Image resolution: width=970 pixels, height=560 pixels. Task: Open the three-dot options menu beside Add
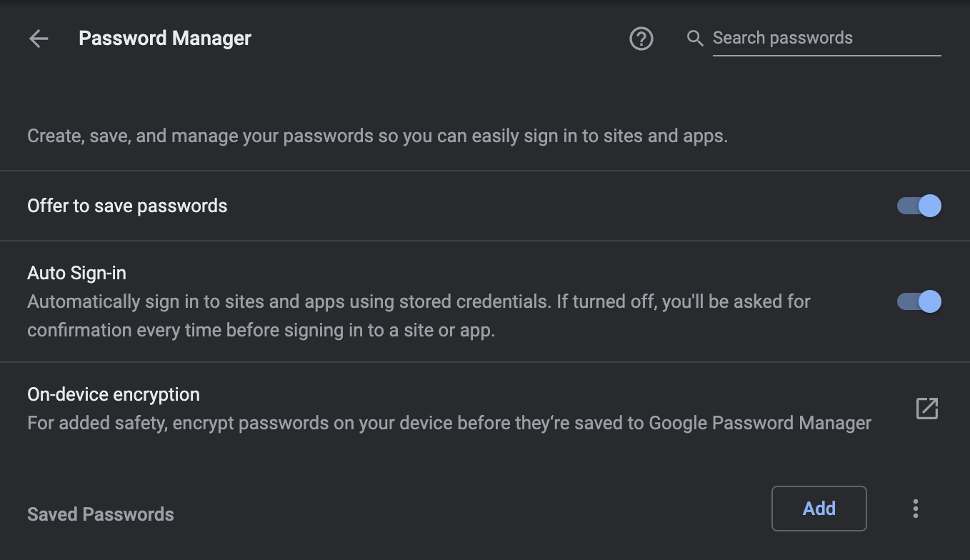tap(915, 508)
